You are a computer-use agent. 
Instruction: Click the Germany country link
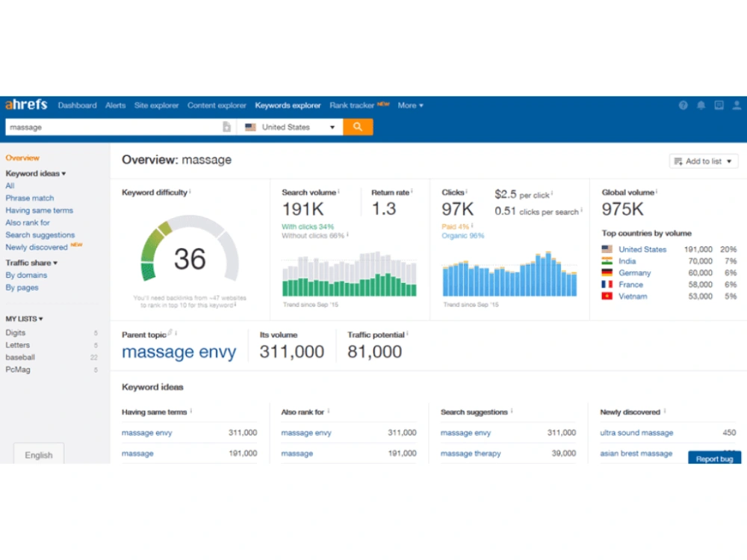click(634, 273)
